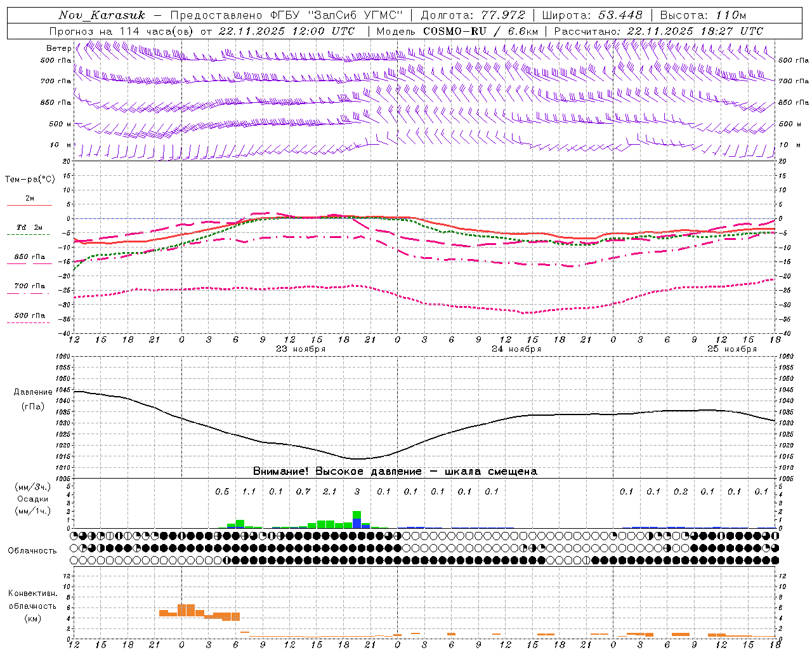Click the tallest green-blue precipitation bar
The height and width of the screenshot is (650, 812).
[x=357, y=520]
